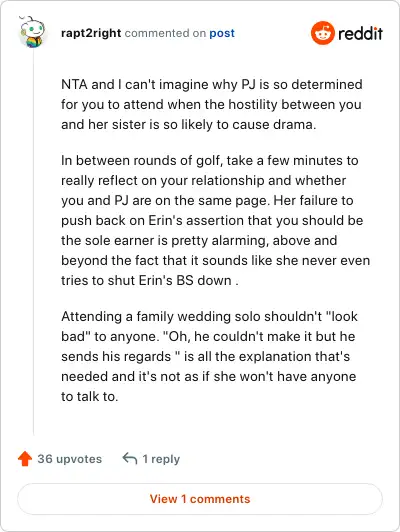
Task: Select the "36 upvotes" count label
Action: [70, 459]
